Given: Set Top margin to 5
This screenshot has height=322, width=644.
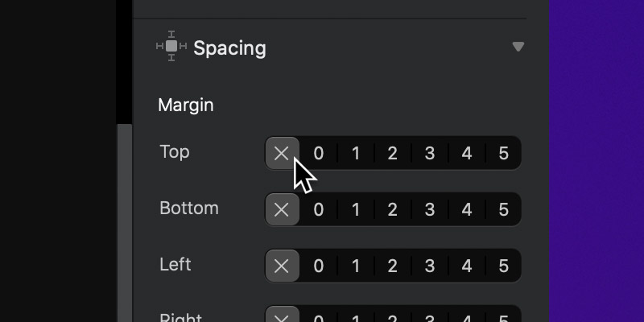Looking at the screenshot, I should point(504,153).
